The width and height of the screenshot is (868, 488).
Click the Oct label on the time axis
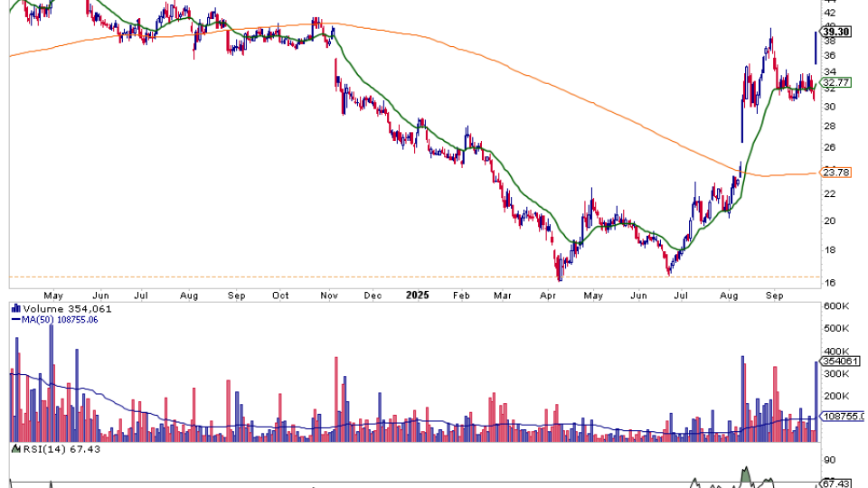[x=280, y=295]
